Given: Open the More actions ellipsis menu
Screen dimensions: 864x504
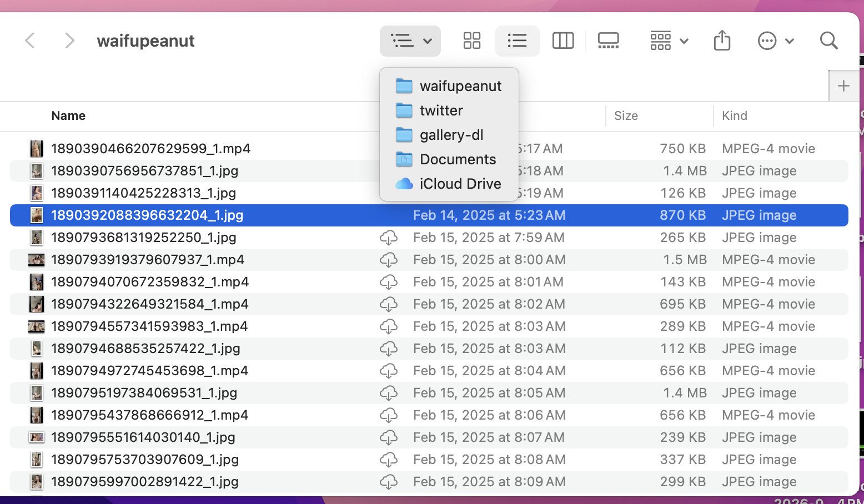Looking at the screenshot, I should pyautogui.click(x=776, y=41).
